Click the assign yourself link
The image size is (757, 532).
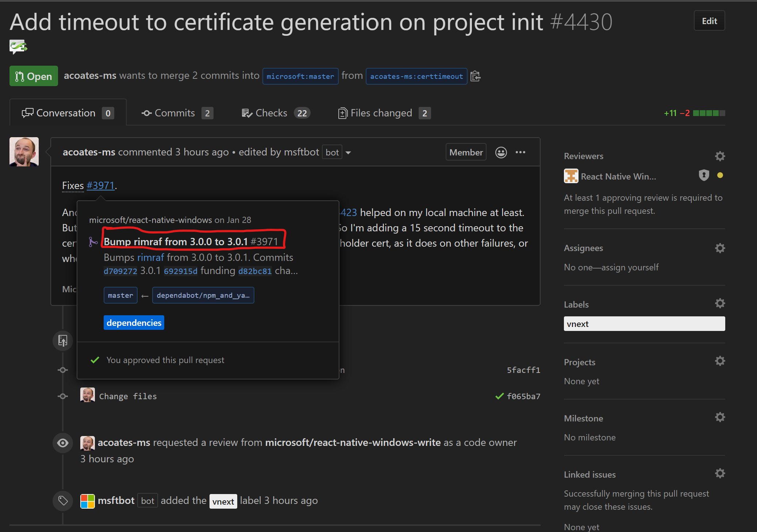(x=630, y=267)
